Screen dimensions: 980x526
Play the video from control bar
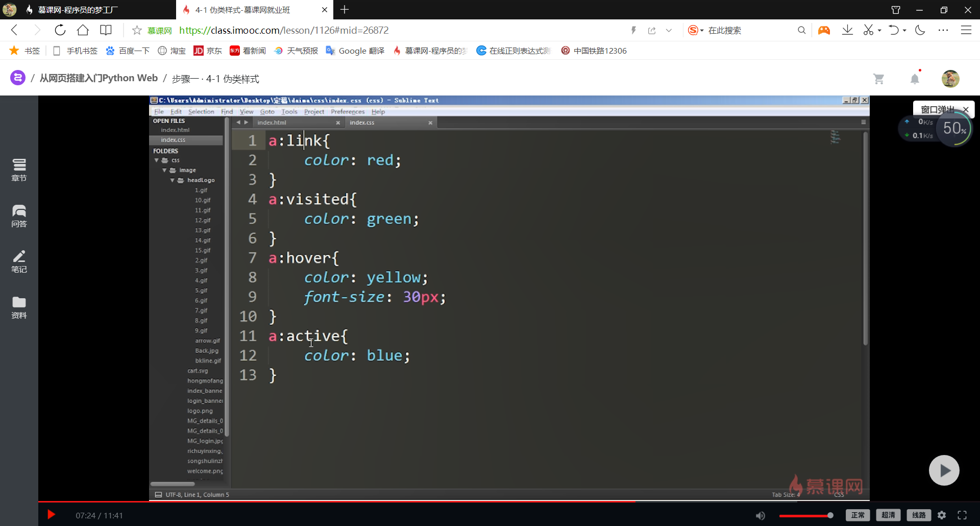pos(51,515)
